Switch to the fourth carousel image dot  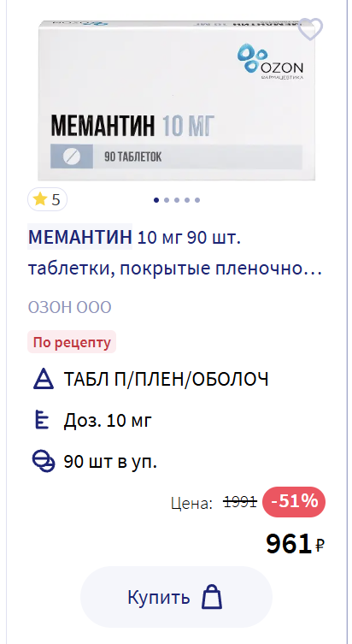click(187, 200)
